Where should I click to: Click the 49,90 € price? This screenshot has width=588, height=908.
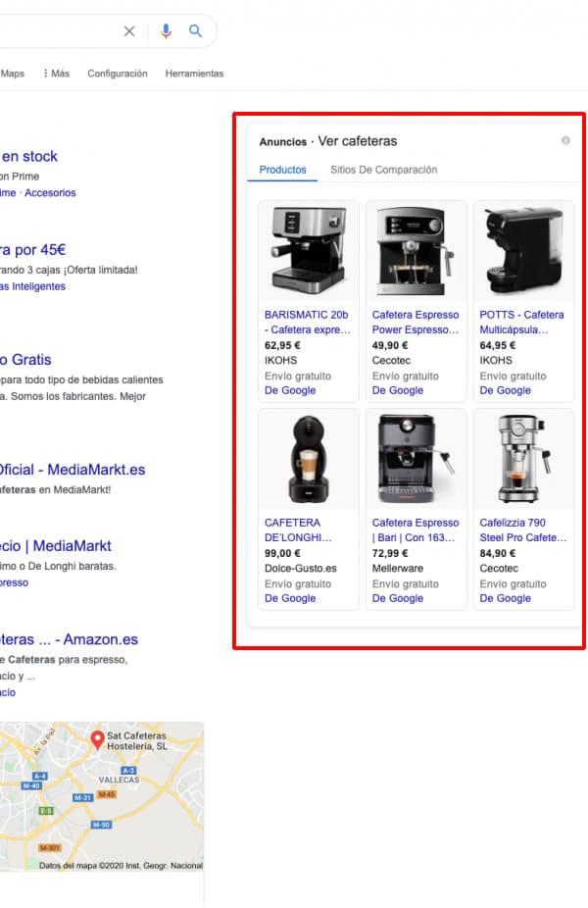pyautogui.click(x=390, y=345)
